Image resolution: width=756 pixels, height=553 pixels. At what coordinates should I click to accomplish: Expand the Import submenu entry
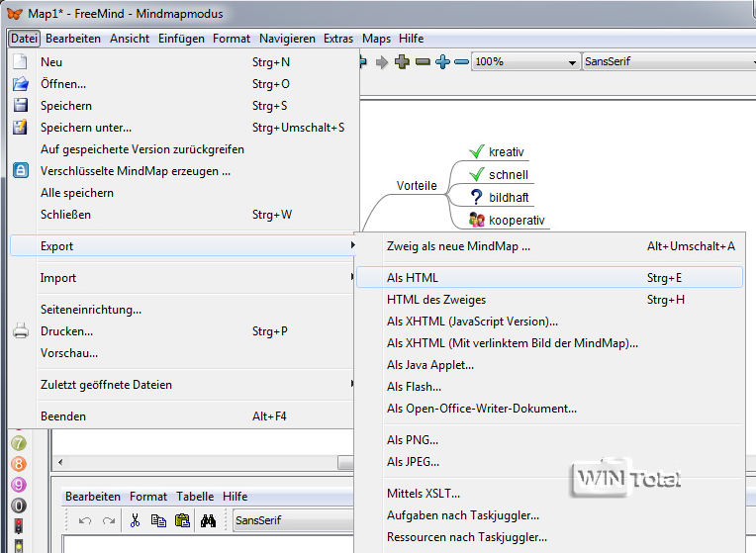click(x=183, y=278)
